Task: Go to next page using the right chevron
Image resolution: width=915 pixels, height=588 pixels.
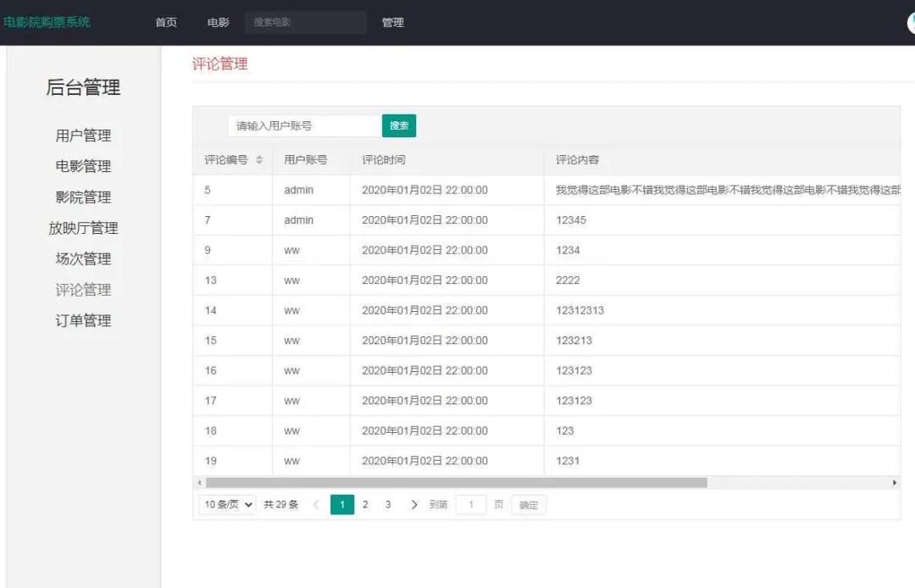Action: 413,504
